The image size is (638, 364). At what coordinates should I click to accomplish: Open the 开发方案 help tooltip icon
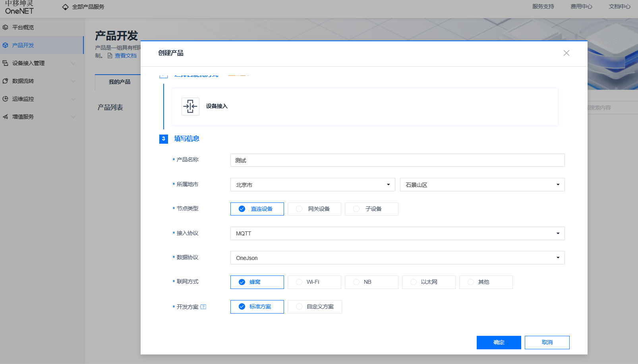(204, 306)
